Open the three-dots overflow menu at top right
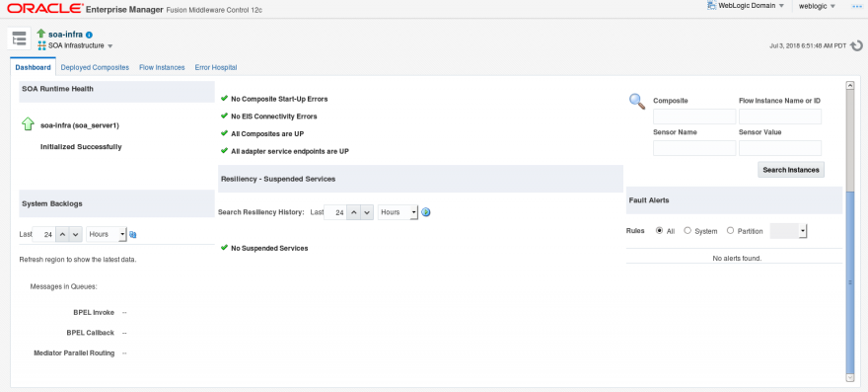Viewport: 868px width, 392px height. pyautogui.click(x=857, y=6)
